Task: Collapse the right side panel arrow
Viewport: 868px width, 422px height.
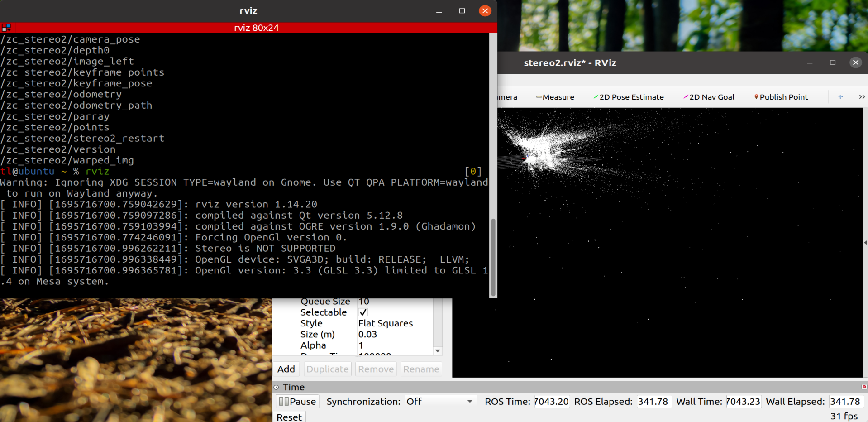Action: pos(865,243)
